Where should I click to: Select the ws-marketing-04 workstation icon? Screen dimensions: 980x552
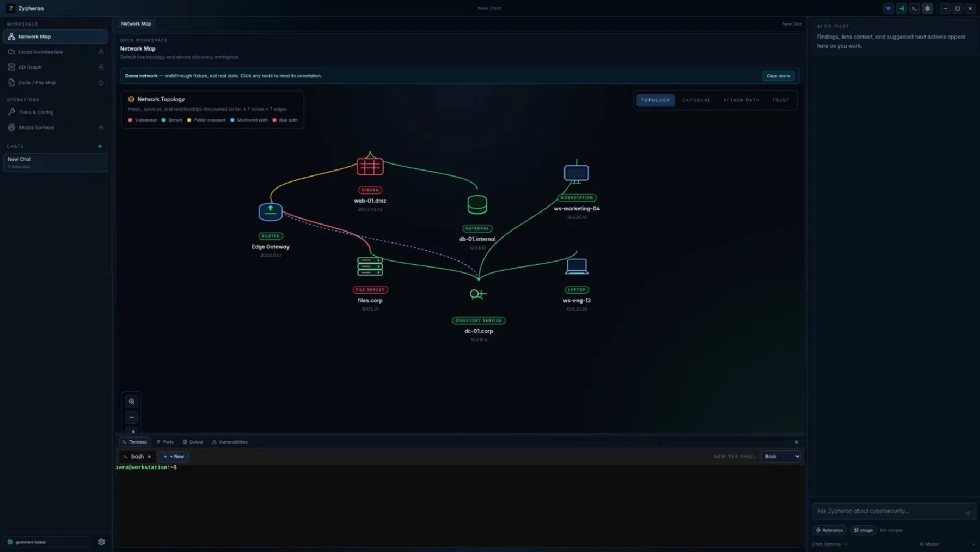pos(576,173)
